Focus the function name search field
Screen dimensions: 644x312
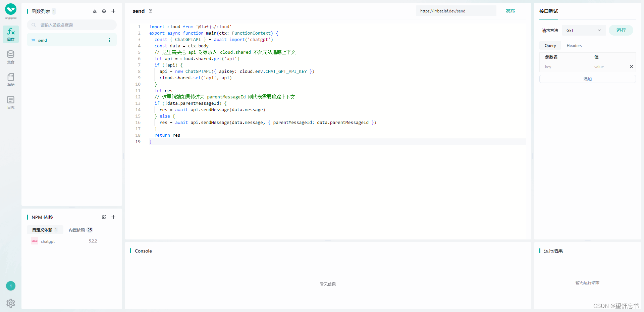click(x=72, y=25)
